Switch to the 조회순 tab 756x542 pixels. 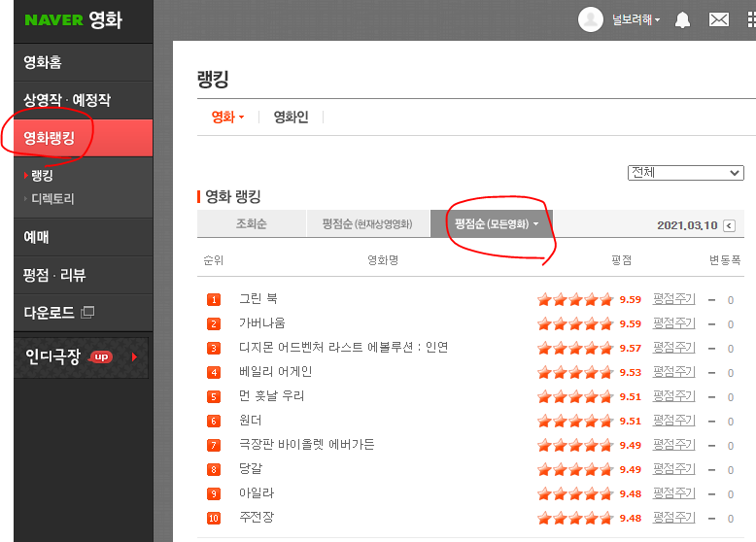(252, 223)
